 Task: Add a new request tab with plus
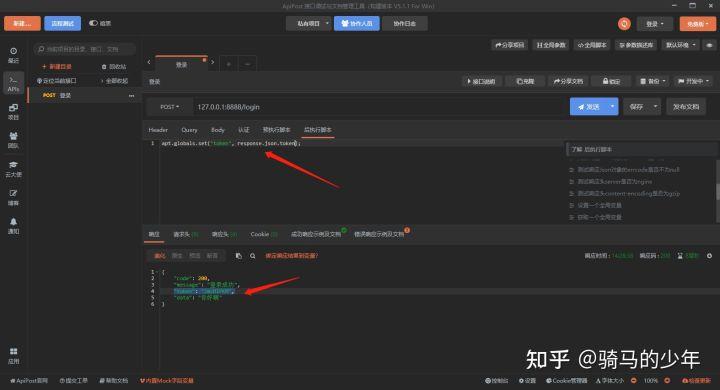click(x=228, y=64)
